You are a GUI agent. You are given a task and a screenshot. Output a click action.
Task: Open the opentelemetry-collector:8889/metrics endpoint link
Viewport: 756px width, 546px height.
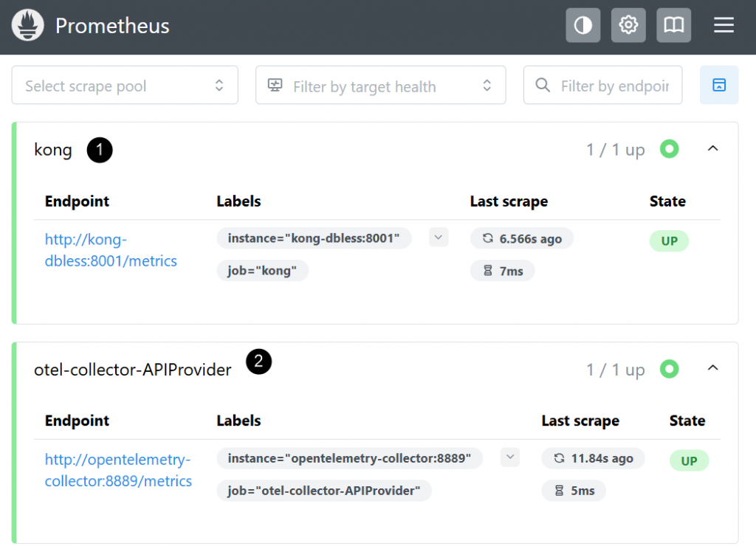pyautogui.click(x=118, y=470)
